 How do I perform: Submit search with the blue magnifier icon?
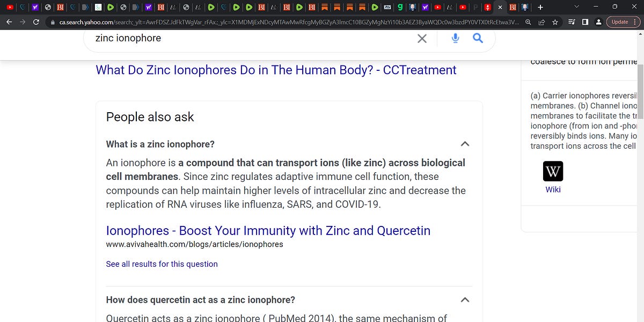pos(478,38)
